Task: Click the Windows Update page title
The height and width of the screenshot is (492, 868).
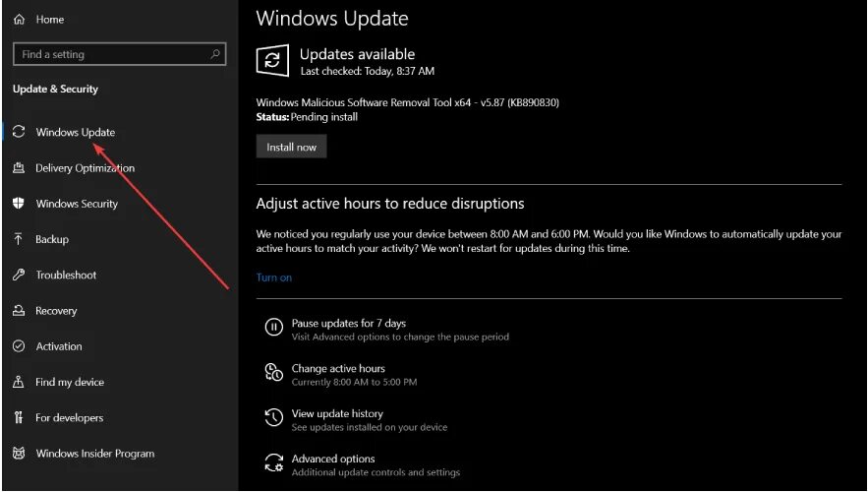Action: click(332, 19)
